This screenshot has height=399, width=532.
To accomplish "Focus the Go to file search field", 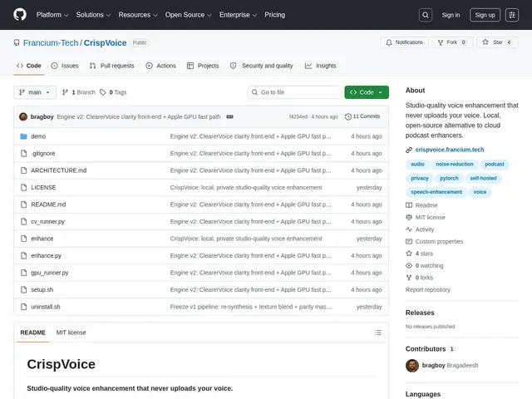I will click(x=294, y=92).
